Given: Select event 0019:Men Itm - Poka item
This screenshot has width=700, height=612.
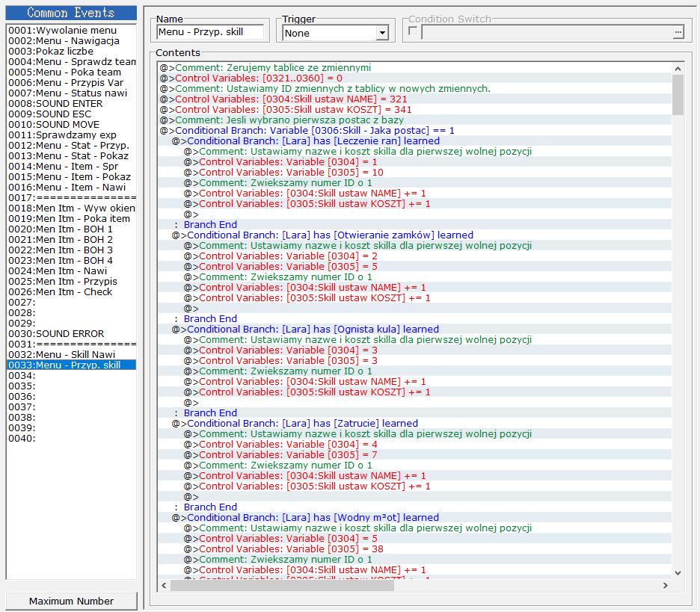Looking at the screenshot, I should pyautogui.click(x=72, y=218).
